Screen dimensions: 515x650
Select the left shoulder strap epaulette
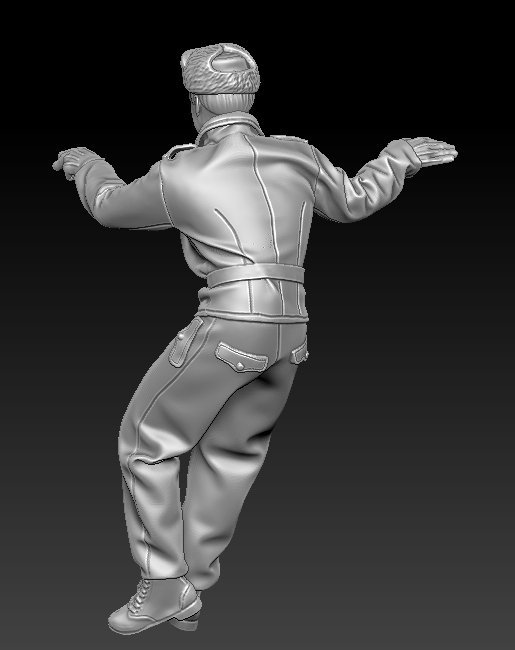tap(179, 151)
